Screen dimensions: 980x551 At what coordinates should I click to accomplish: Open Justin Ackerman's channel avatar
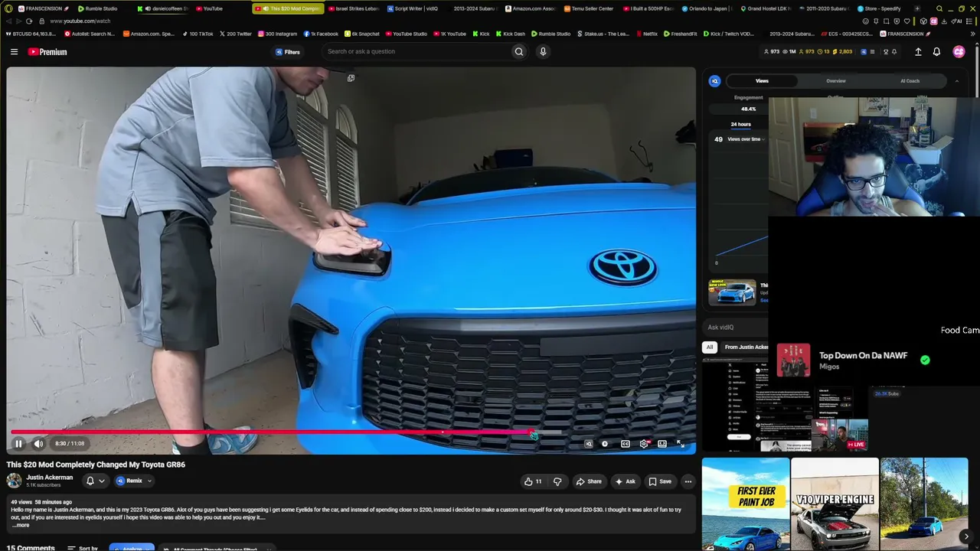point(14,481)
